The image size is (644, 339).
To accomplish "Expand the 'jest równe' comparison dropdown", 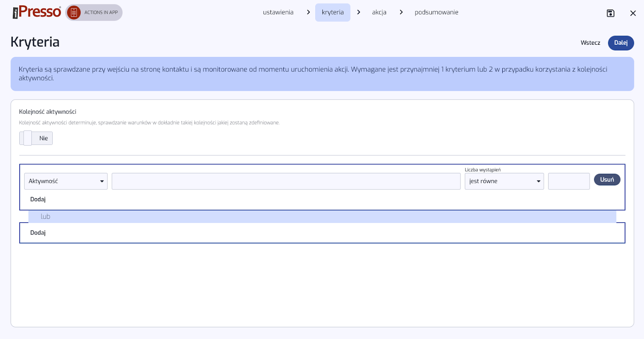I will (504, 181).
